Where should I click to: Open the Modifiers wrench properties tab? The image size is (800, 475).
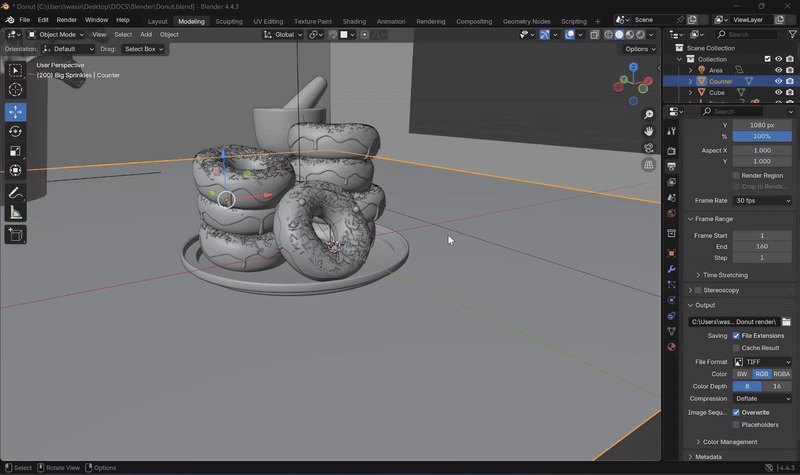(672, 270)
